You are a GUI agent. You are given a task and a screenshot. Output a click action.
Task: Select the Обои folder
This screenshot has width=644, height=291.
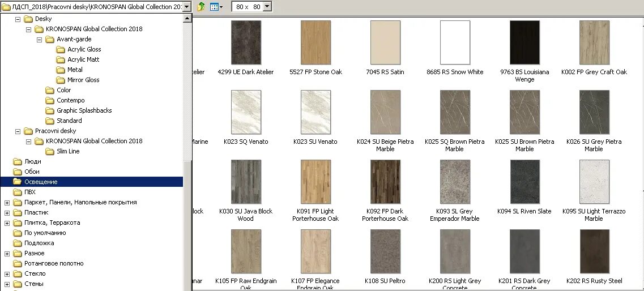(32, 172)
